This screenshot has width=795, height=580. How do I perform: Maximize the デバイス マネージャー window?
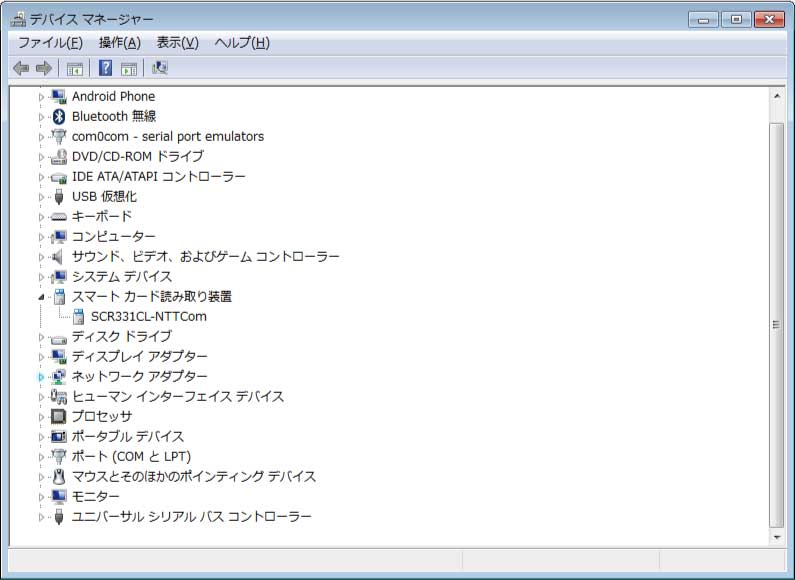pyautogui.click(x=736, y=20)
